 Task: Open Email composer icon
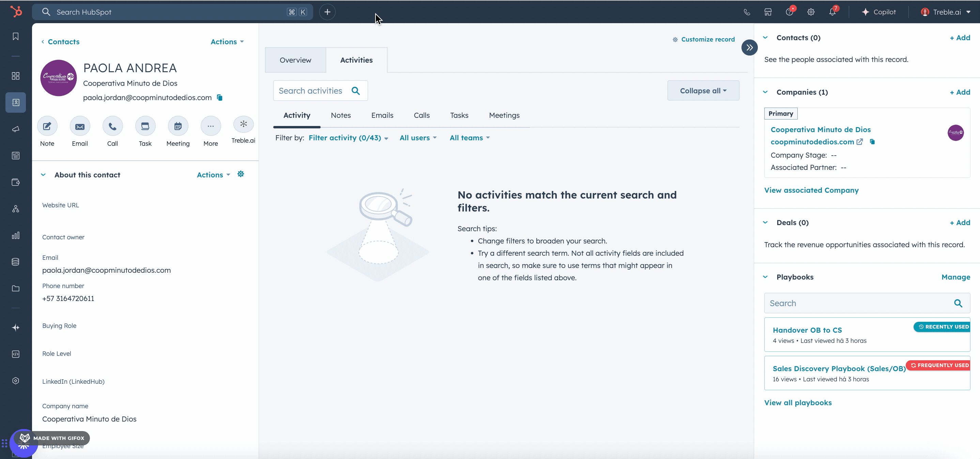pos(80,126)
